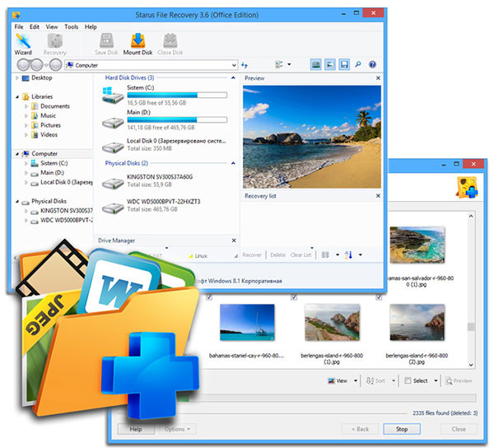Click the Save Disk icon
The height and width of the screenshot is (448, 494).
pos(106,44)
